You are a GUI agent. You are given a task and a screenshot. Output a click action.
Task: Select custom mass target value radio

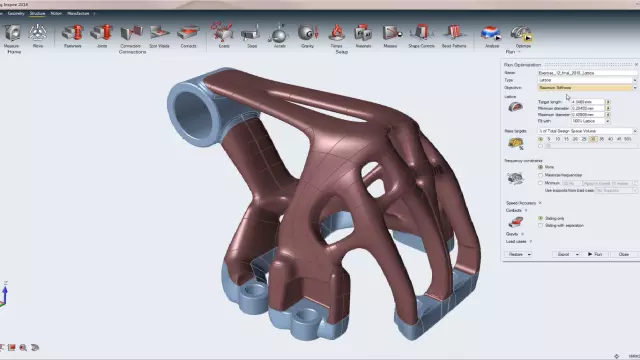pos(540,146)
